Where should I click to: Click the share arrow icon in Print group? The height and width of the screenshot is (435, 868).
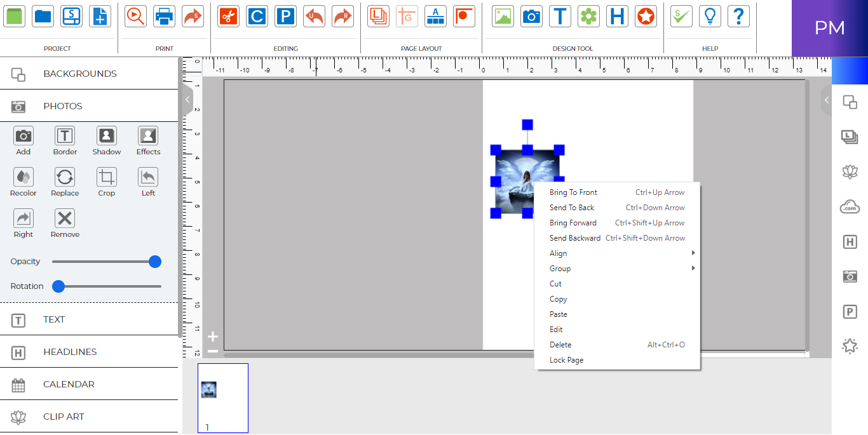click(x=193, y=16)
